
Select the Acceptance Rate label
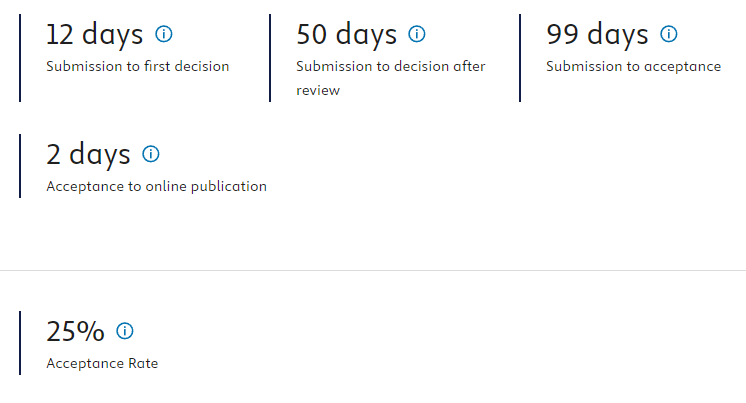102,364
